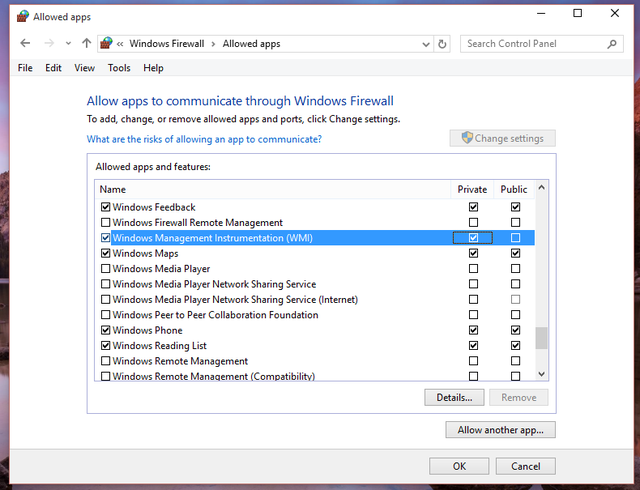Screen dimensions: 640x490
Task: Click the list scroll down arrow
Action: pos(542,374)
